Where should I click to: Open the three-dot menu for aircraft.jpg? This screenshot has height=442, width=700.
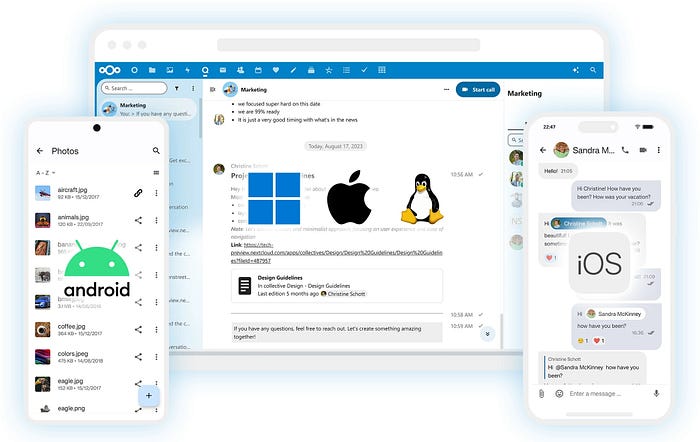pyautogui.click(x=156, y=193)
